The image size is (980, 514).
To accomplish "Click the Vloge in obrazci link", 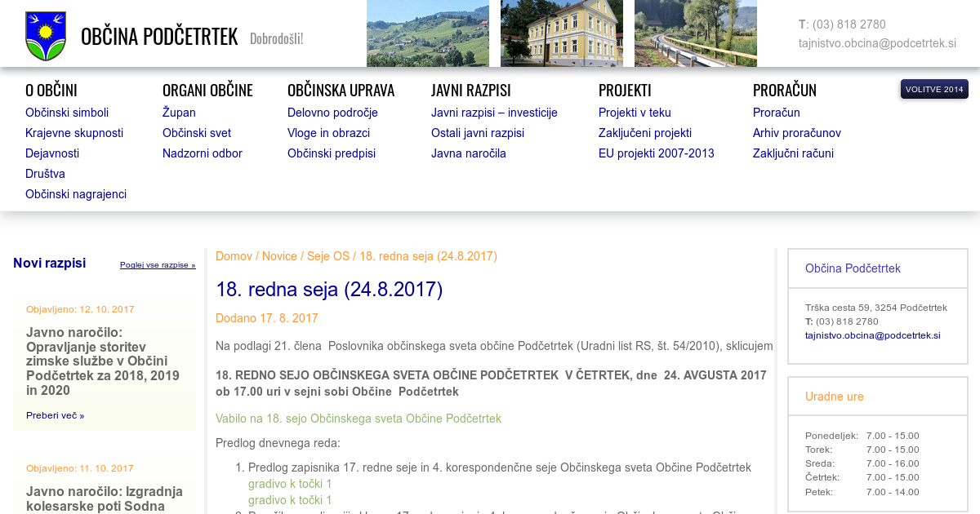I will pyautogui.click(x=328, y=133).
